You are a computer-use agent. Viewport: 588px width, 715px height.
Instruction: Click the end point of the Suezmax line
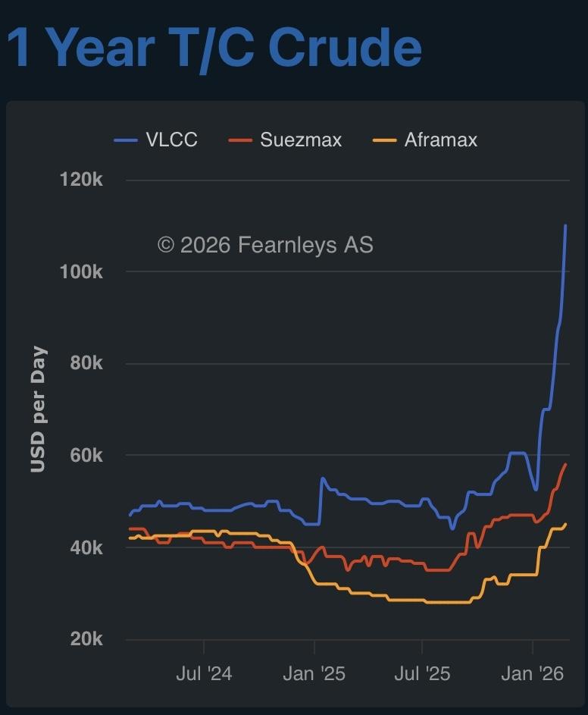click(x=565, y=464)
